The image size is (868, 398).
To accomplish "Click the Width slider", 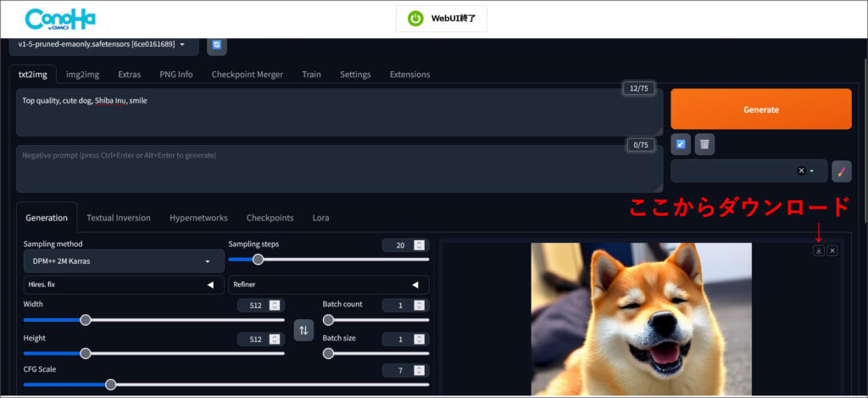I will click(154, 320).
